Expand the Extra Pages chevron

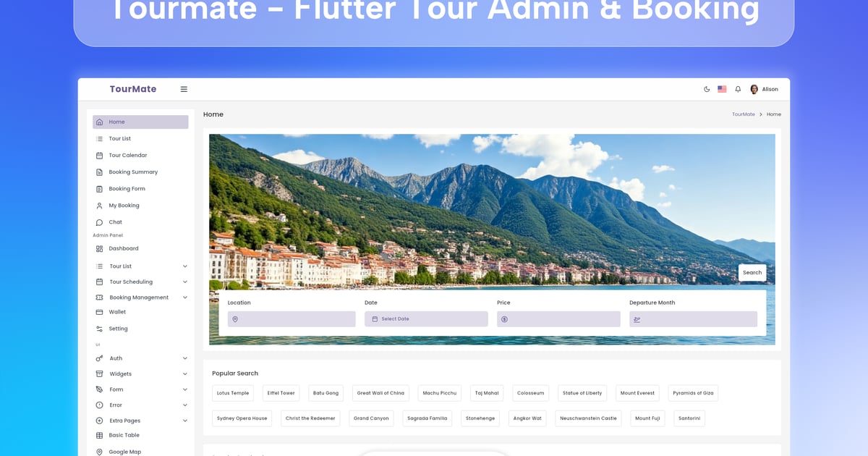click(x=185, y=421)
